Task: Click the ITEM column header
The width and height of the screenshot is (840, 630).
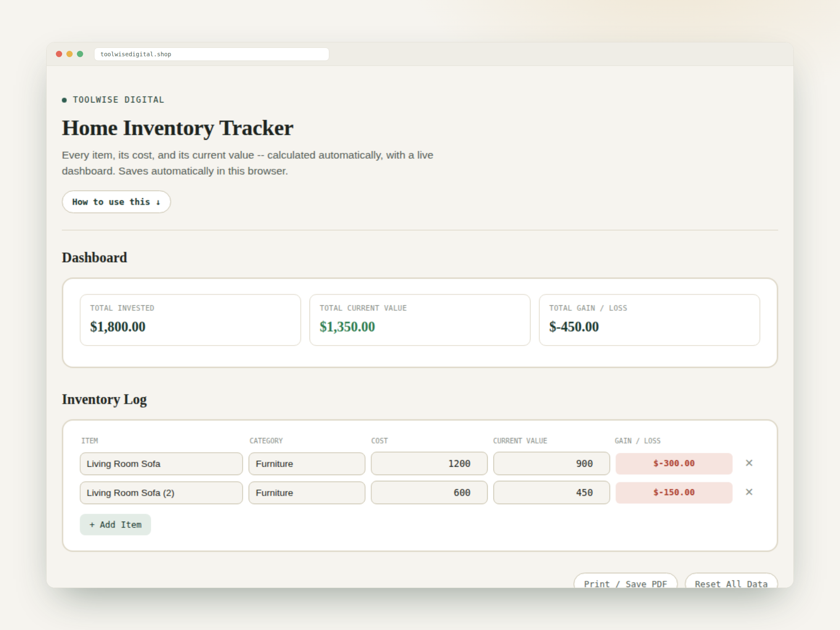Action: click(x=89, y=441)
